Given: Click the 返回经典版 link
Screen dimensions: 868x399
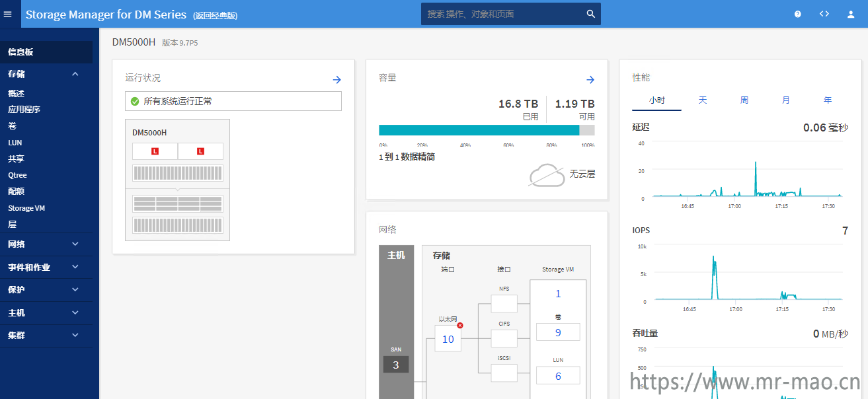Looking at the screenshot, I should point(216,15).
